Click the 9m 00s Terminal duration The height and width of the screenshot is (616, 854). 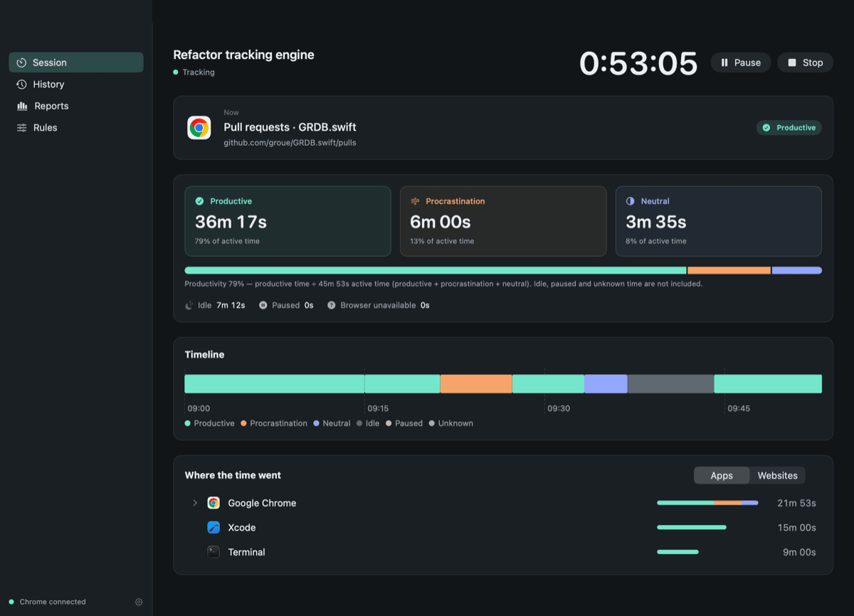coord(799,552)
